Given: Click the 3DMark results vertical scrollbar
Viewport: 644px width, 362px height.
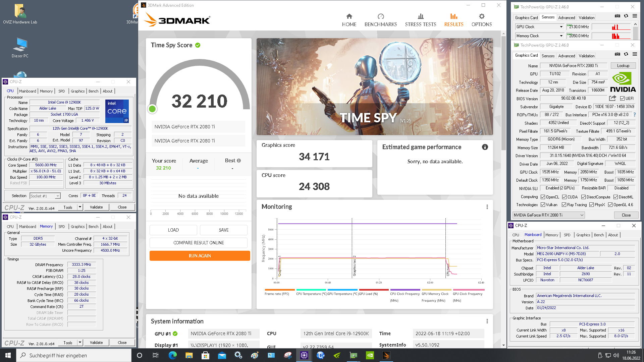Looking at the screenshot, I should point(503,94).
